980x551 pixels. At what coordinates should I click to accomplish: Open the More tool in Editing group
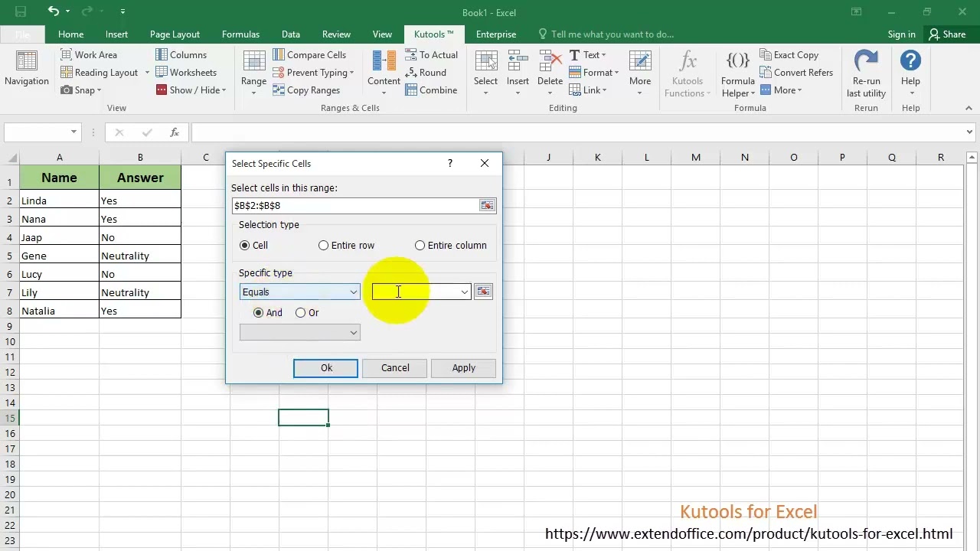pyautogui.click(x=640, y=73)
